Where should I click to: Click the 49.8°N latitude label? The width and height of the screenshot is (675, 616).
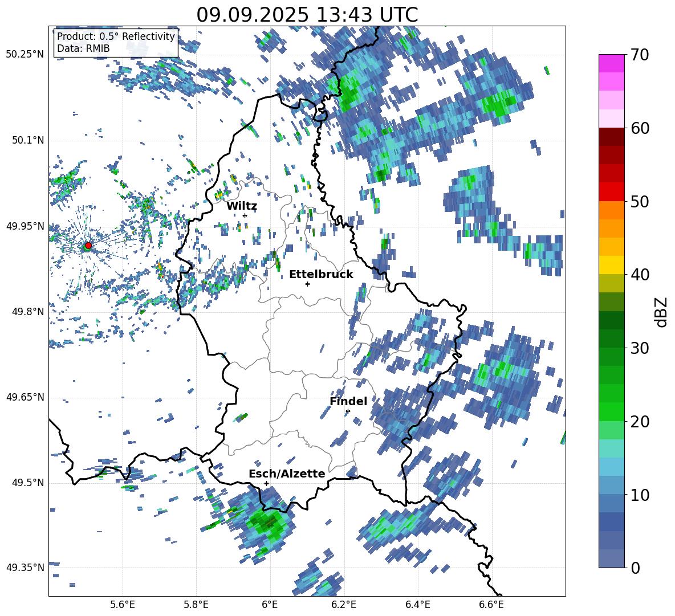point(27,312)
